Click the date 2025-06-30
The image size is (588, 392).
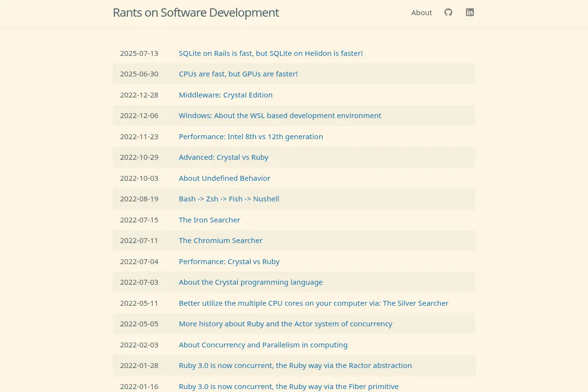(139, 74)
